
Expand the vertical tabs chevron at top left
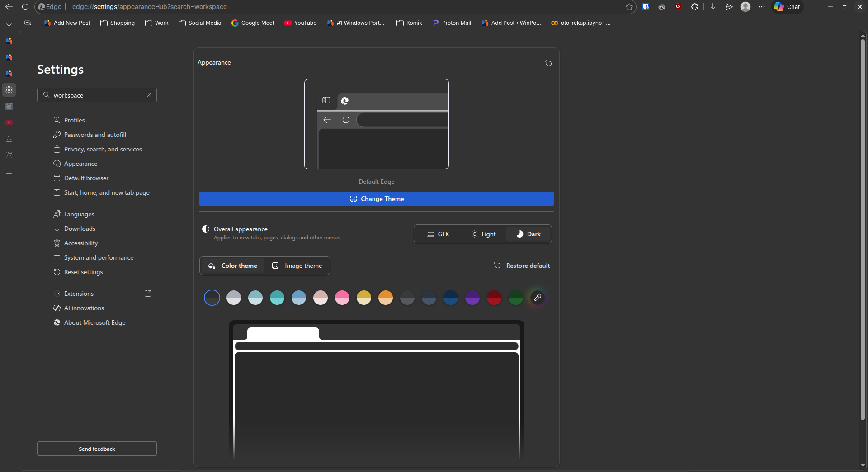click(9, 25)
